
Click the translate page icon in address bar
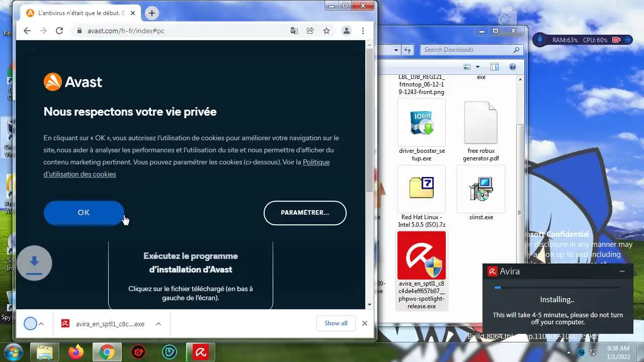pos(294,31)
